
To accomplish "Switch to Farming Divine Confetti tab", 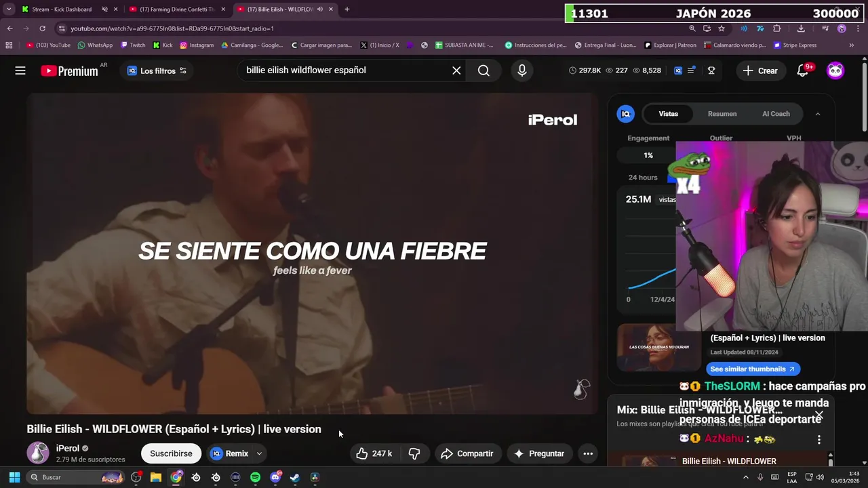I will tap(178, 9).
